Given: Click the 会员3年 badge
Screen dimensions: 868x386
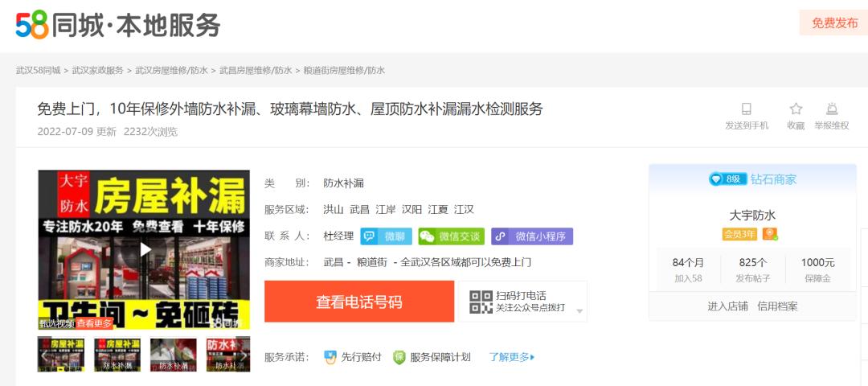Looking at the screenshot, I should [x=739, y=234].
